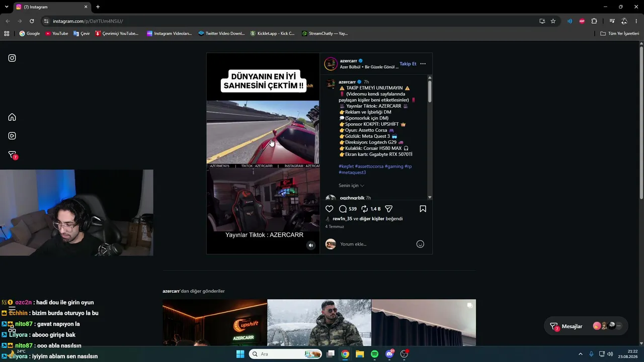Unmute the video with the speaker icon
The height and width of the screenshot is (362, 644).
(x=311, y=245)
